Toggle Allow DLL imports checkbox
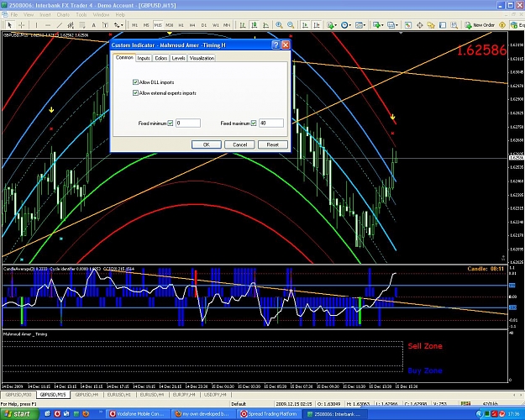The height and width of the screenshot is (420, 525). coord(135,82)
